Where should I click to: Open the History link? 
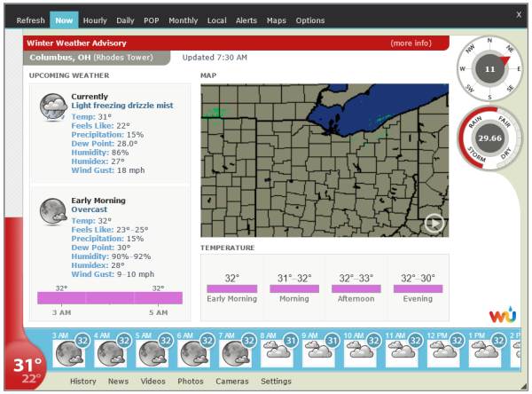pyautogui.click(x=83, y=382)
